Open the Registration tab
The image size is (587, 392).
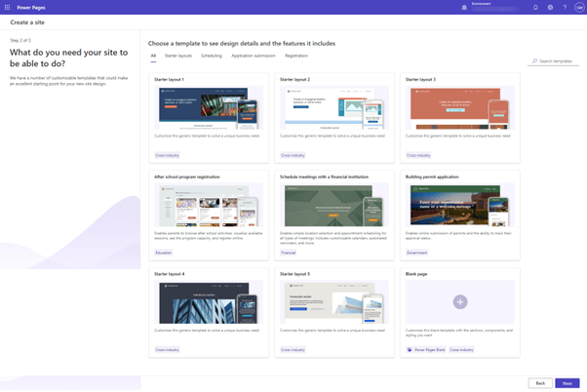296,56
